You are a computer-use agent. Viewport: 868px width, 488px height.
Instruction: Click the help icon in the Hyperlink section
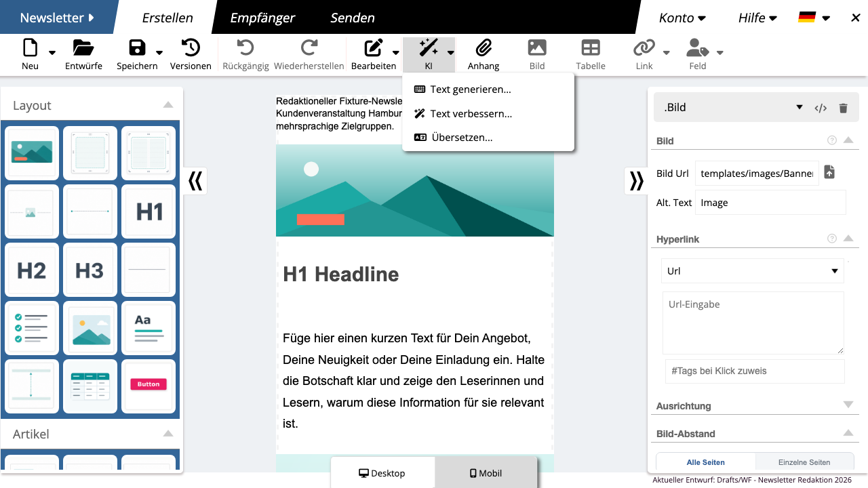(832, 239)
